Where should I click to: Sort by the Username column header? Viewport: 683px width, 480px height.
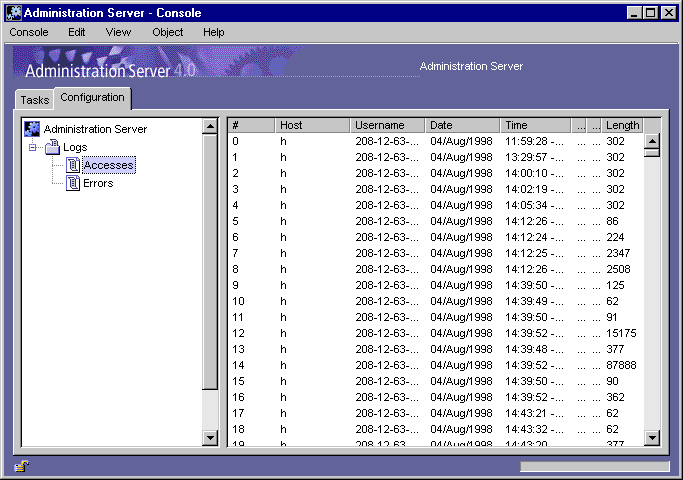pyautogui.click(x=387, y=125)
